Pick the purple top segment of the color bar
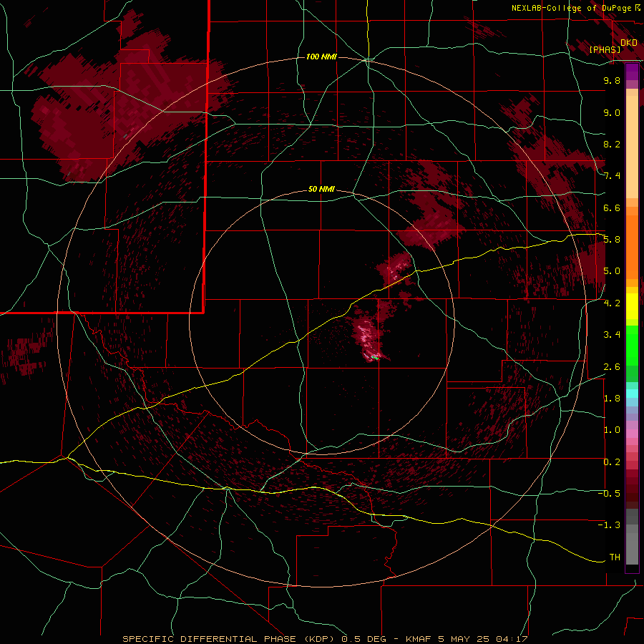Viewport: 644px width, 644px height. (632, 72)
